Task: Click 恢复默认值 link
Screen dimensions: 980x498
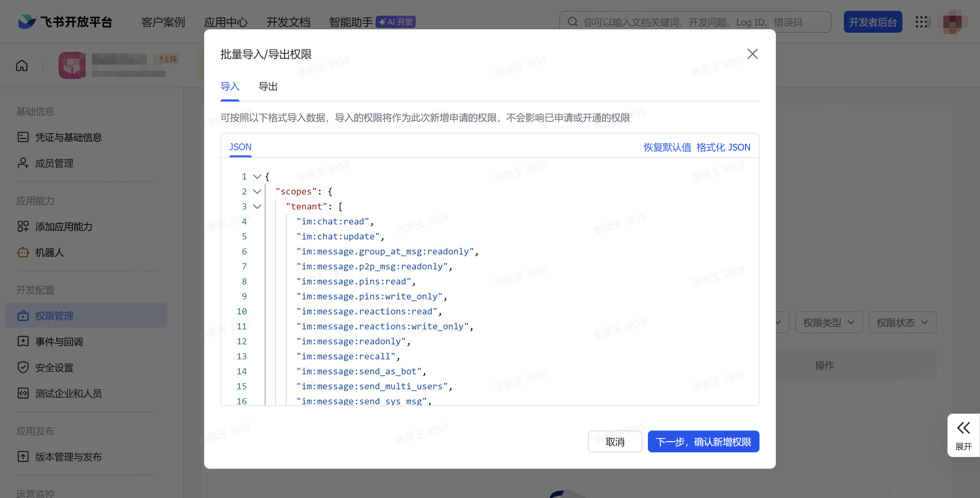Action: (667, 147)
